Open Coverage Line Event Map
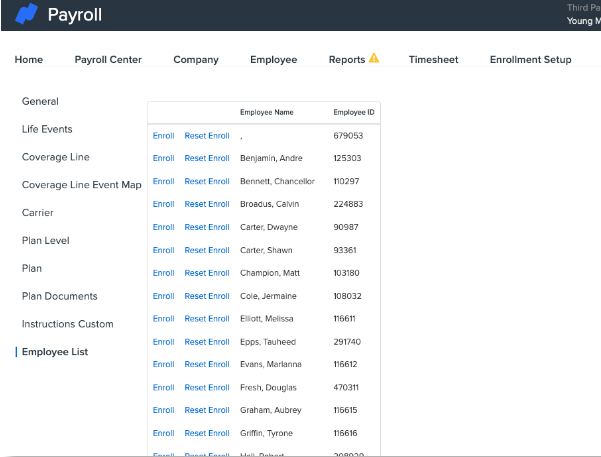The height and width of the screenshot is (457, 601). click(x=82, y=185)
